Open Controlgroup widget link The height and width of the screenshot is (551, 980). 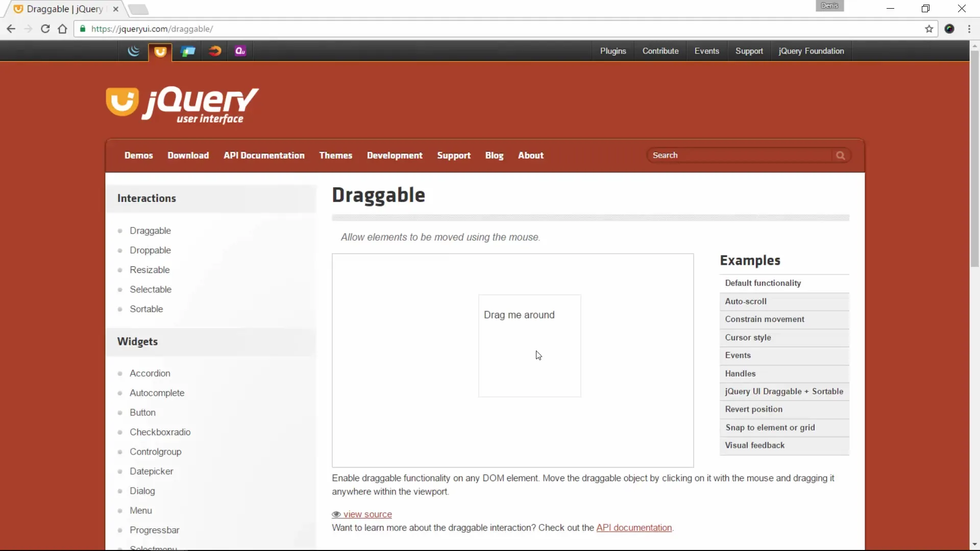pos(156,452)
